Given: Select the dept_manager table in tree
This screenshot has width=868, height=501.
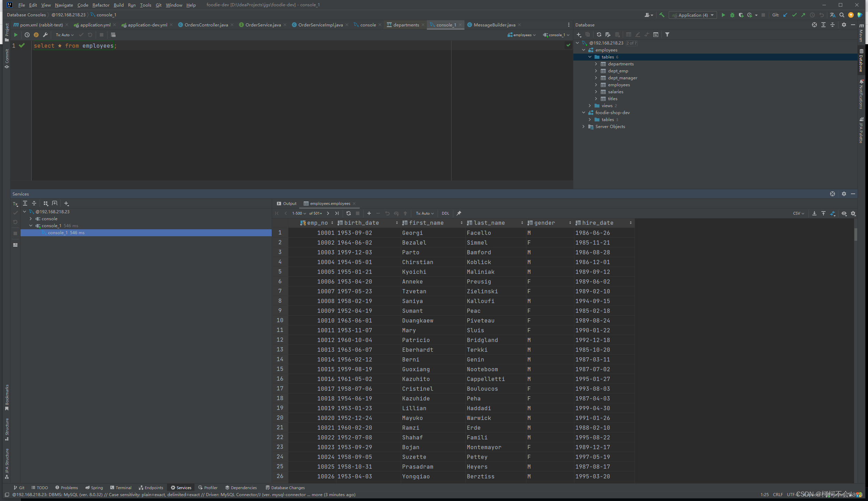Looking at the screenshot, I should [x=622, y=78].
